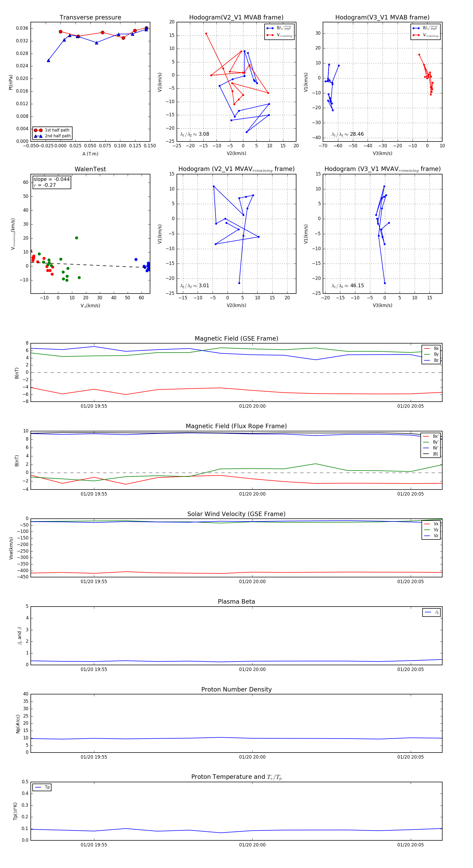473x868 pixels.
Task: Click the "Tp" legend entry in proton temperature plot
Action: click(42, 787)
